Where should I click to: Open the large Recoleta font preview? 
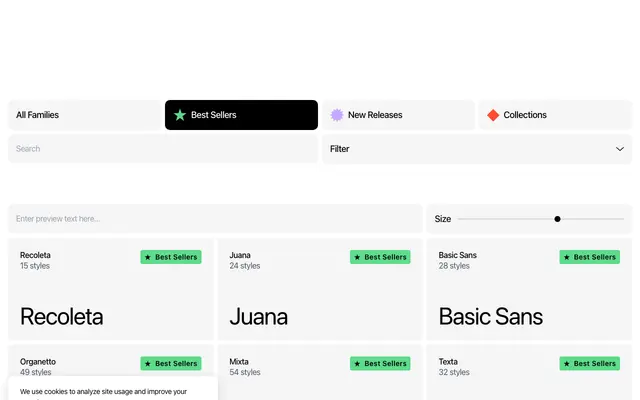[62, 317]
